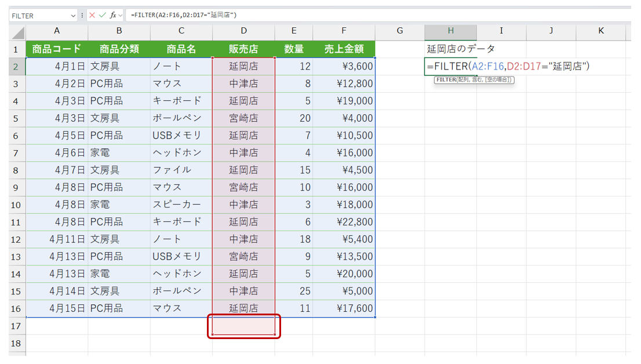Screen dimensions: 641x364
Task: Open Insert Function with the fx icon
Action: click(x=113, y=15)
